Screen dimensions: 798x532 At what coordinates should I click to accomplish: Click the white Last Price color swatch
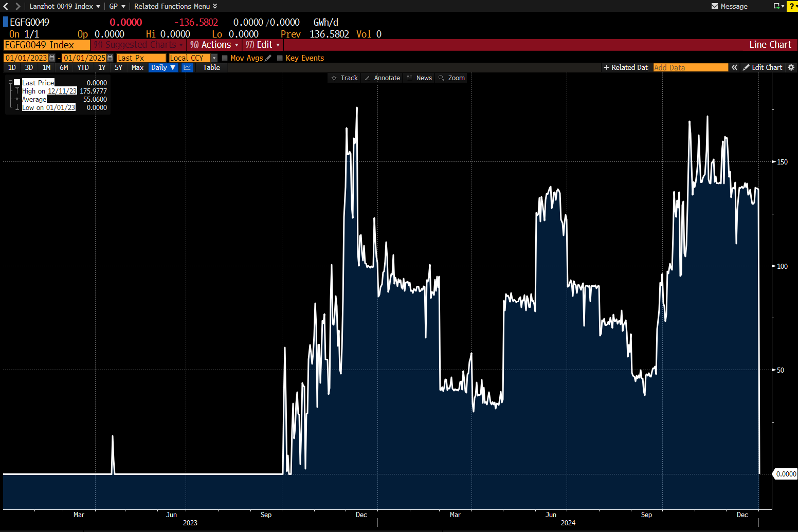point(17,82)
